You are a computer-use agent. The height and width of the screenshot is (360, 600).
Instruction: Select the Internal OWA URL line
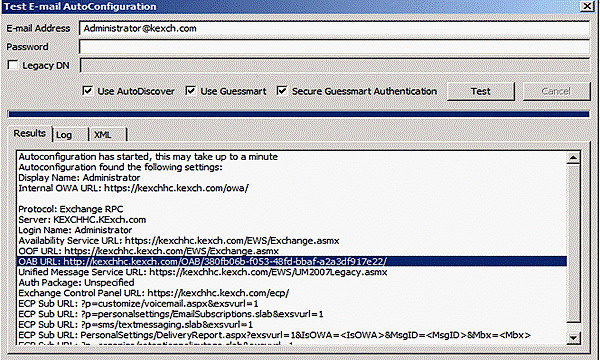pyautogui.click(x=134, y=188)
